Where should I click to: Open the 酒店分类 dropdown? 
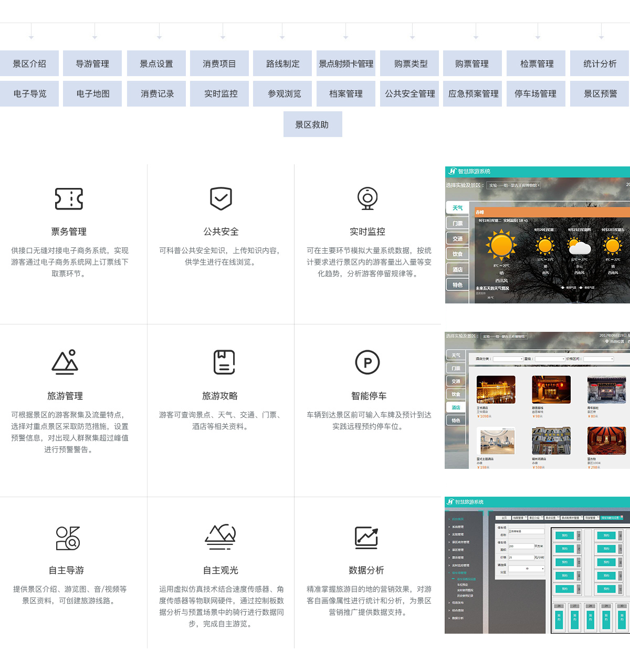(508, 359)
